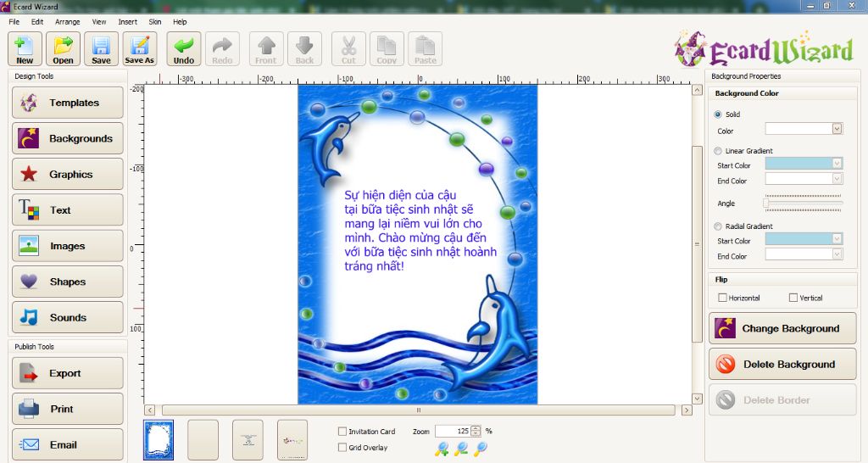This screenshot has height=463, width=868.
Task: Click the scroll left arrow under canvas
Action: click(x=150, y=410)
